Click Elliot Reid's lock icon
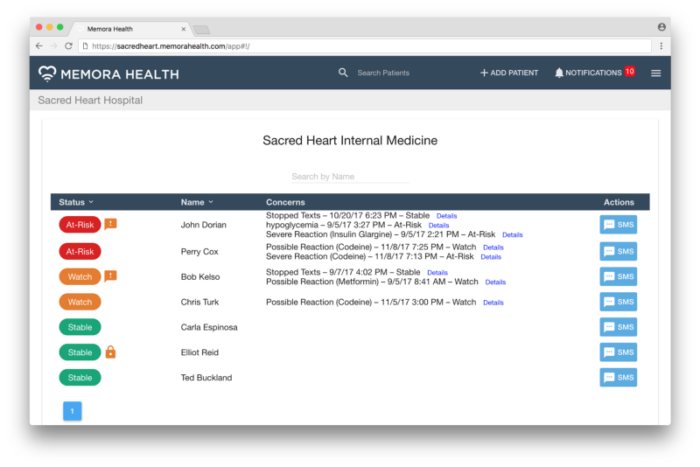This screenshot has height=467, width=700. coord(111,352)
